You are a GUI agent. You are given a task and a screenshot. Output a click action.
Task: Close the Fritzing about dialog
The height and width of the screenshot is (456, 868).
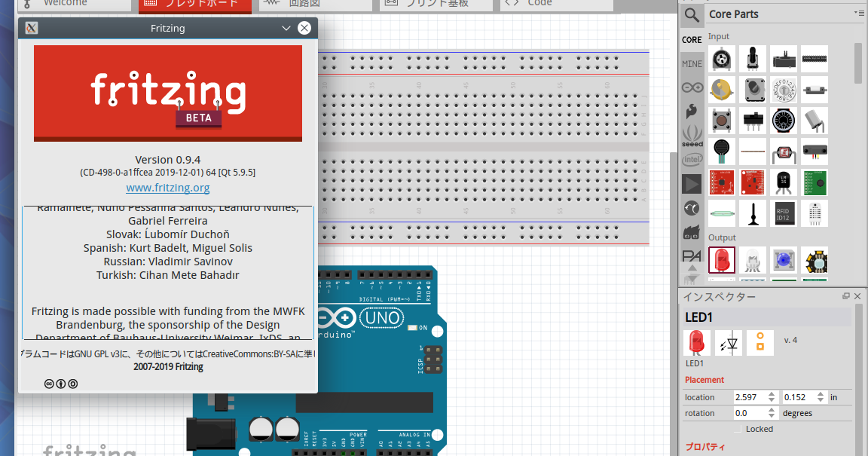[x=304, y=28]
